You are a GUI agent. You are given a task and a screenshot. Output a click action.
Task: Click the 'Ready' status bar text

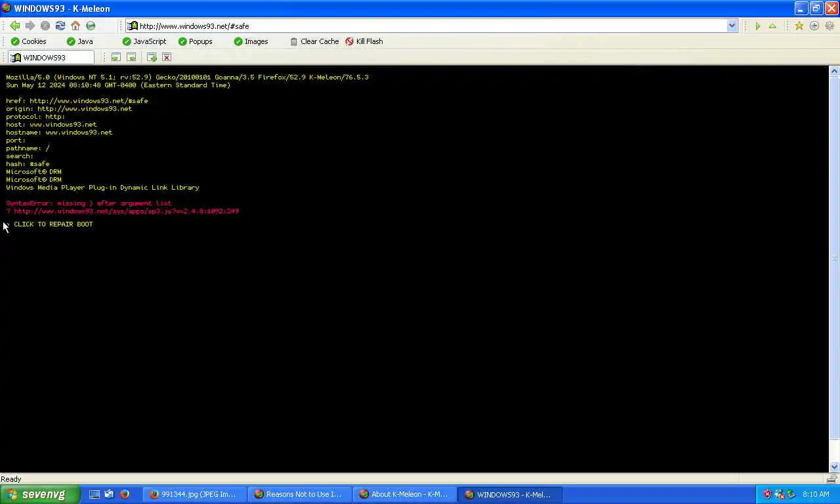click(x=11, y=479)
